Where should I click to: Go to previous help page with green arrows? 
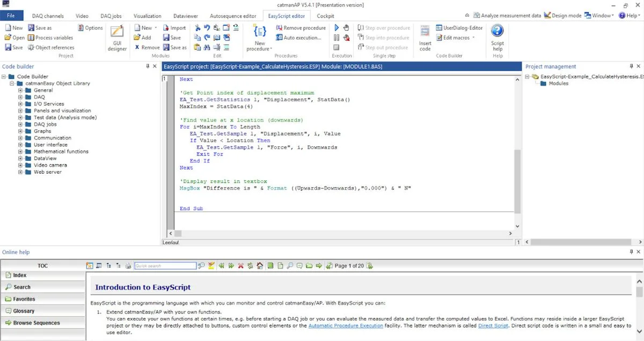coord(221,265)
